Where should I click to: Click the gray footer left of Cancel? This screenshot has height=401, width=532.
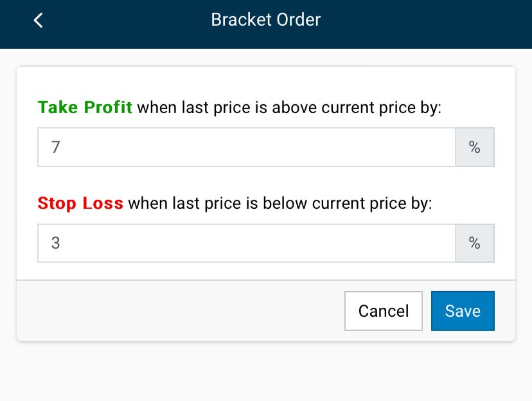(180, 311)
